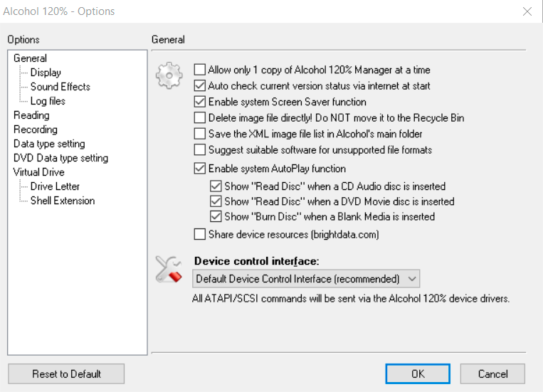
Task: Select General in the options tree
Action: click(30, 58)
